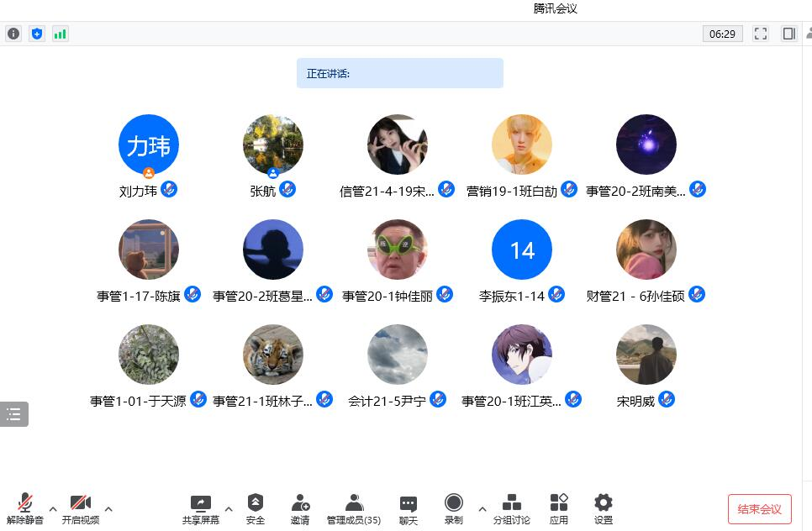Open 聊天 chat panel
812x531 pixels.
pyautogui.click(x=409, y=509)
